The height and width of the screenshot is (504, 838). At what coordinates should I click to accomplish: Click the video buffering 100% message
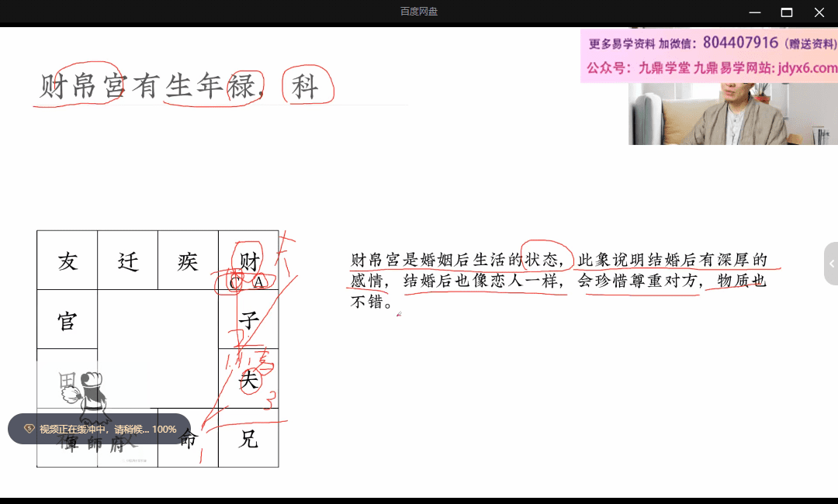point(107,429)
